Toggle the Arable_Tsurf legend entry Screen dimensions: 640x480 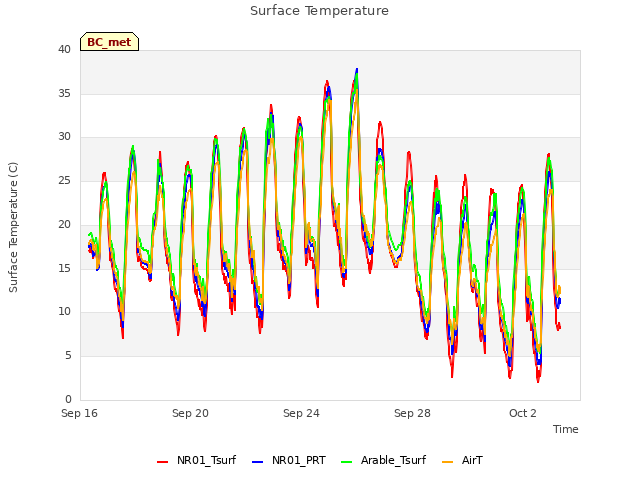point(384,460)
